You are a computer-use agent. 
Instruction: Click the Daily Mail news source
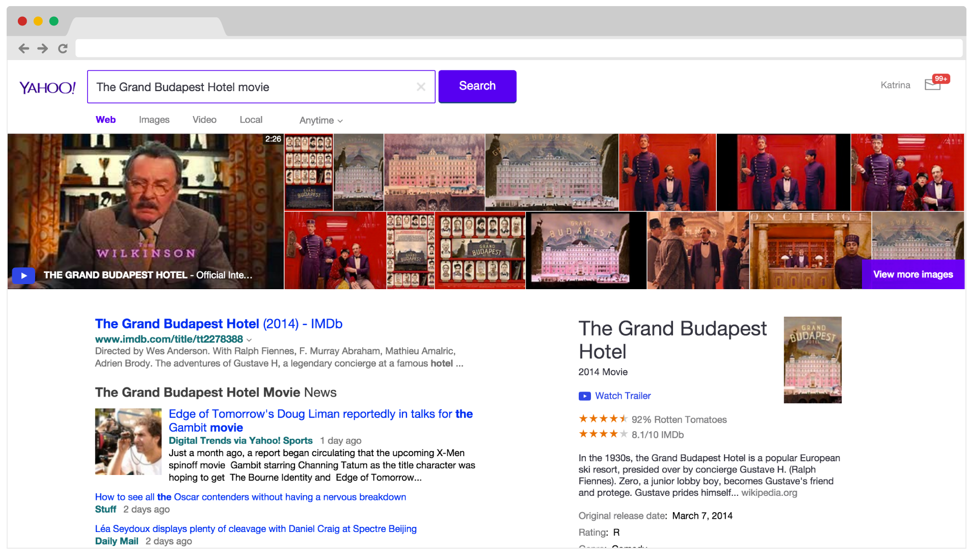click(x=117, y=541)
